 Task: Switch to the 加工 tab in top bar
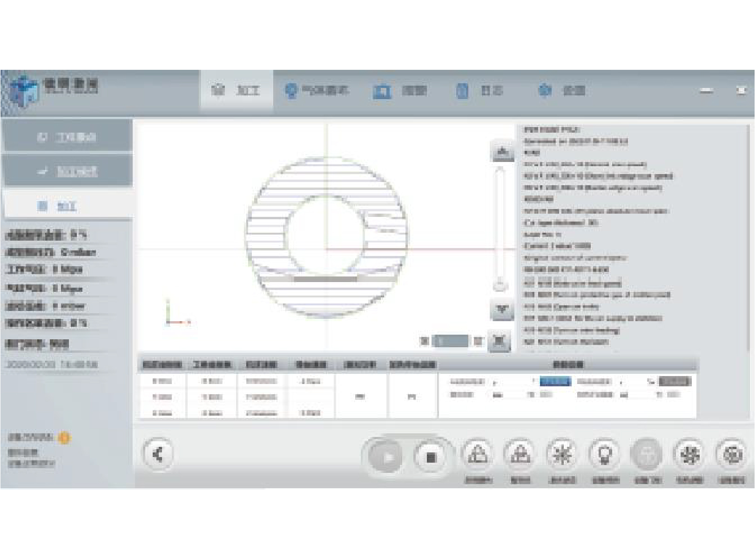[236, 90]
